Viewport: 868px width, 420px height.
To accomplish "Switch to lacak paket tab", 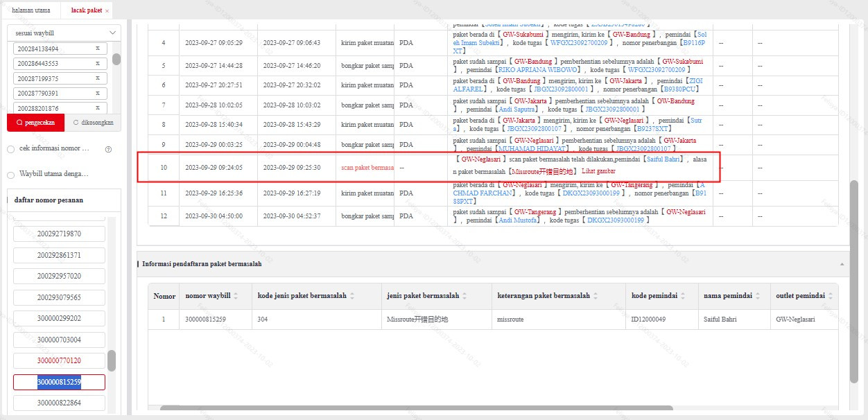I will pos(87,10).
